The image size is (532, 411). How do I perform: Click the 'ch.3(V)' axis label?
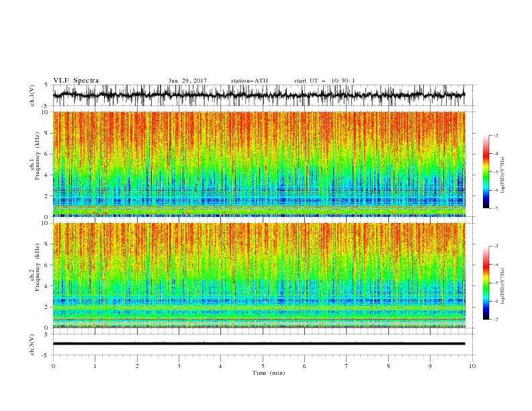coord(32,345)
